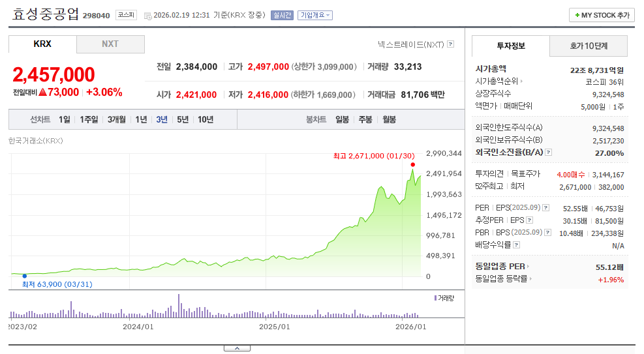Expand the arrow next to 시가총액순위

521,81
